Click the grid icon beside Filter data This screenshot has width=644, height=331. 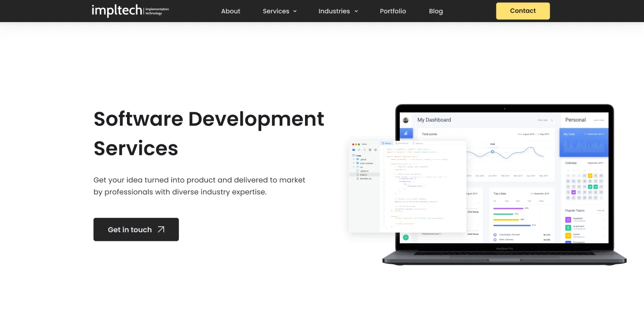pyautogui.click(x=552, y=120)
